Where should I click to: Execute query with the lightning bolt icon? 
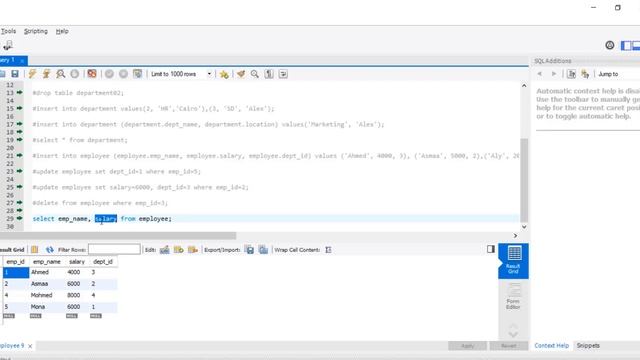[32, 74]
